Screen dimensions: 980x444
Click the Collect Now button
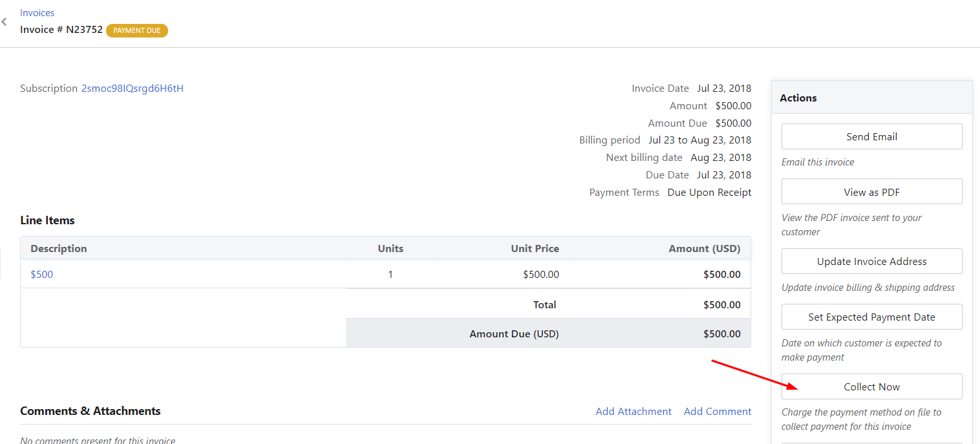pos(871,386)
